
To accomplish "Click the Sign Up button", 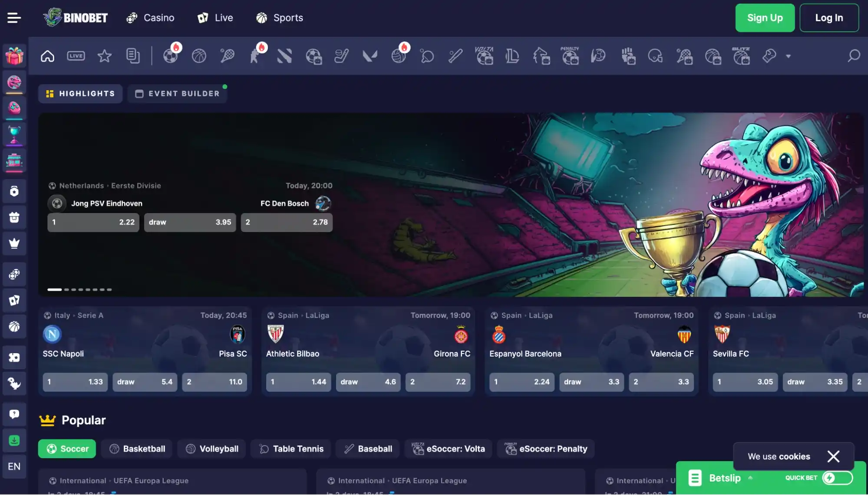I will point(764,18).
